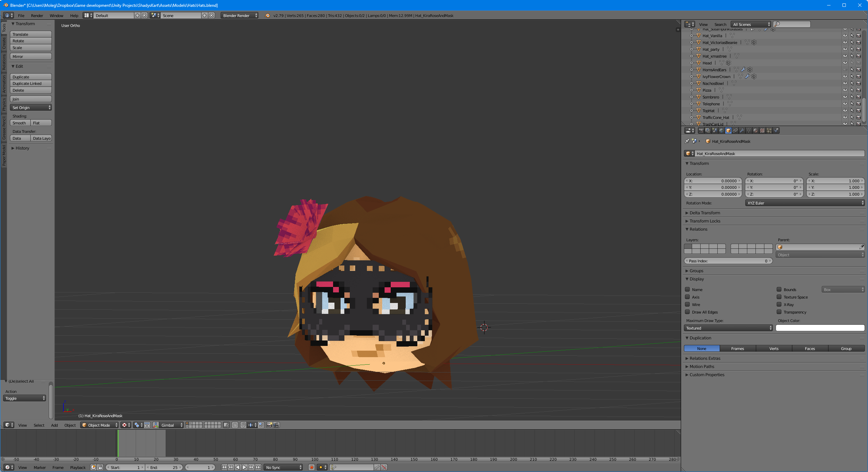Screen dimensions: 868x472
Task: Jump to the first frame in timeline
Action: tap(224, 467)
